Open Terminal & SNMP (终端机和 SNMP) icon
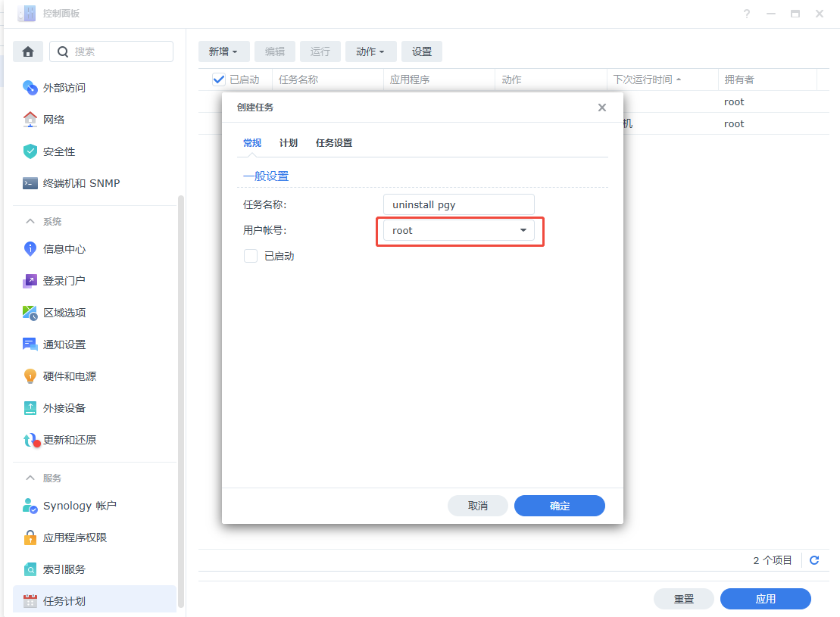The height and width of the screenshot is (617, 840). click(x=30, y=183)
